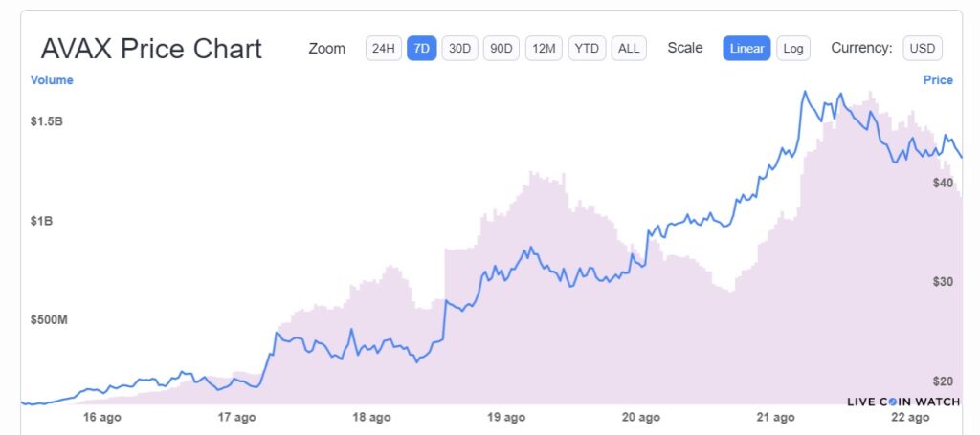The width and height of the screenshot is (980, 435).
Task: Switch chart zoom to 30D
Action: tap(460, 48)
